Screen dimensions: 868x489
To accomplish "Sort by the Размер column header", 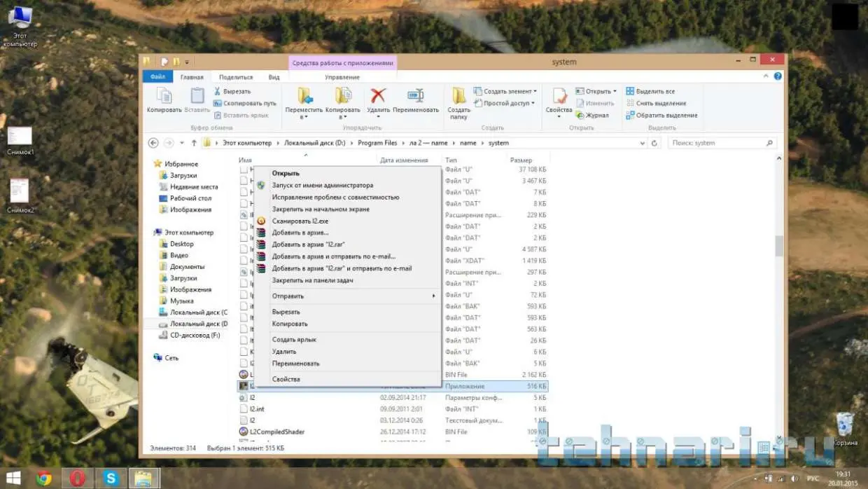I will pos(528,160).
